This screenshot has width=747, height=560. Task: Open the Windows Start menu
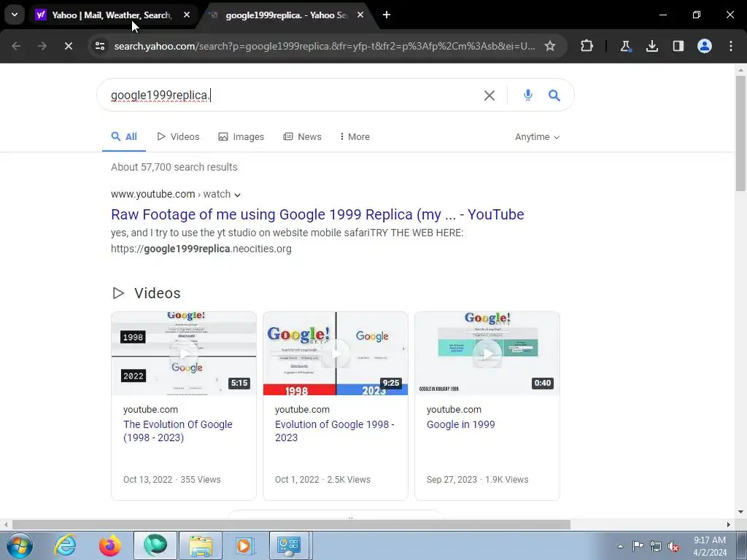point(19,545)
